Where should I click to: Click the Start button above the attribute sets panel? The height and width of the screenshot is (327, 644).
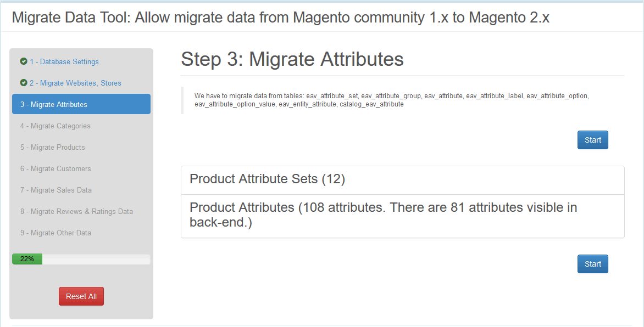click(x=592, y=140)
